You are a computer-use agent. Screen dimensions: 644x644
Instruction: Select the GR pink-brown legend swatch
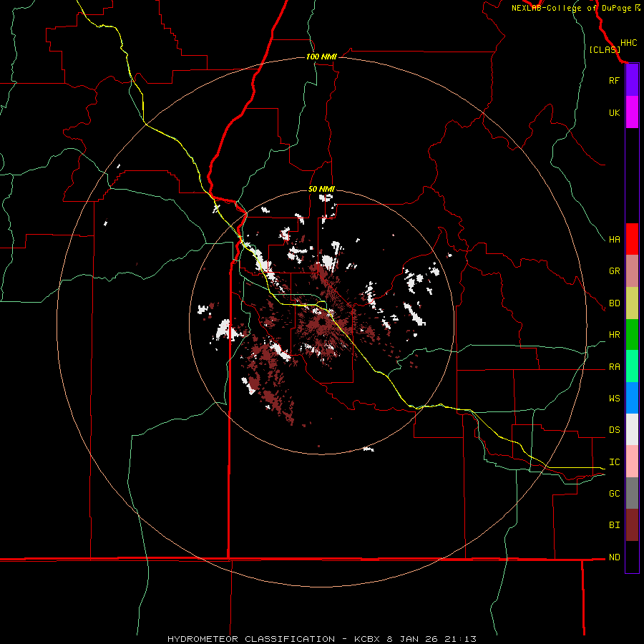click(632, 271)
